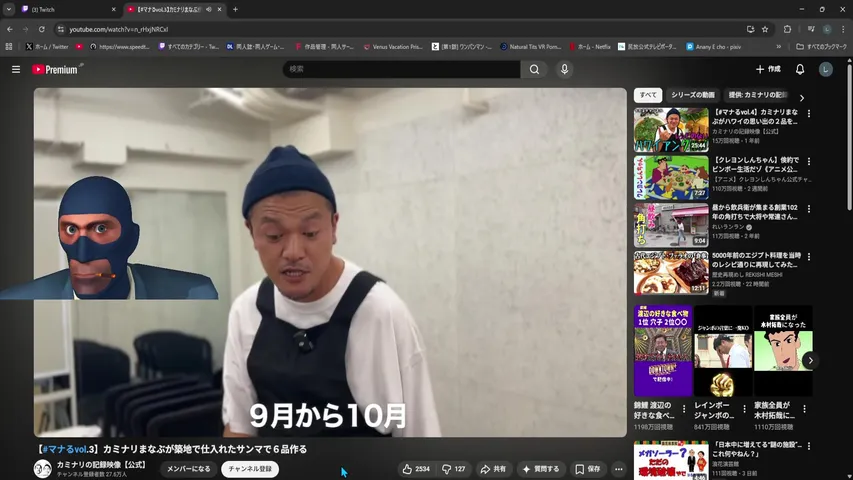Open options for クレヨンしんちゃん video
853x480 pixels.
(x=809, y=162)
